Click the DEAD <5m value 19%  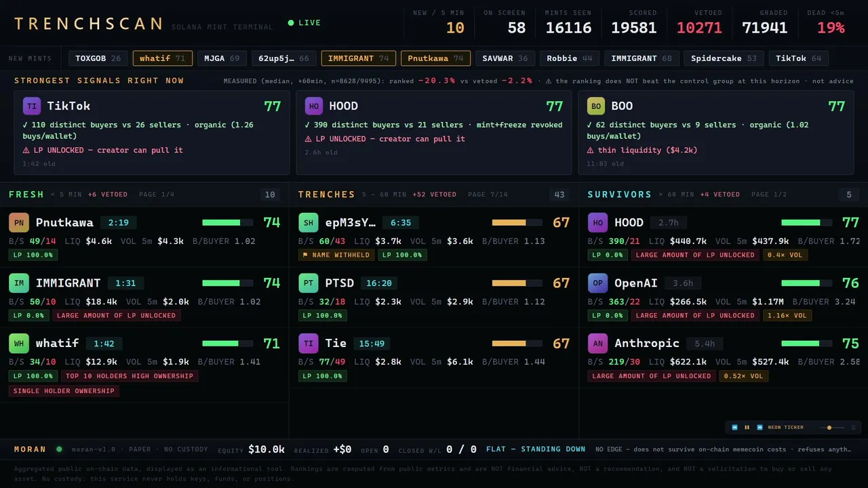(831, 28)
